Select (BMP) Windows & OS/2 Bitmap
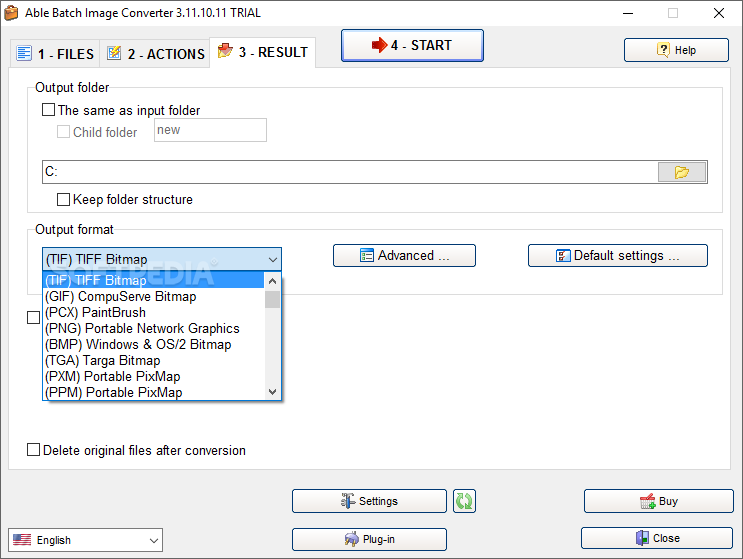 point(154,344)
